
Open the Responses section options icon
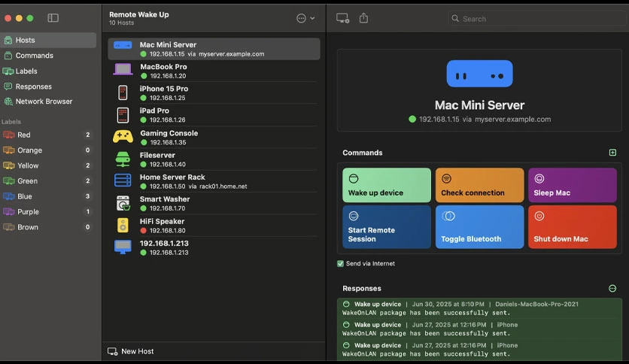[x=612, y=289]
